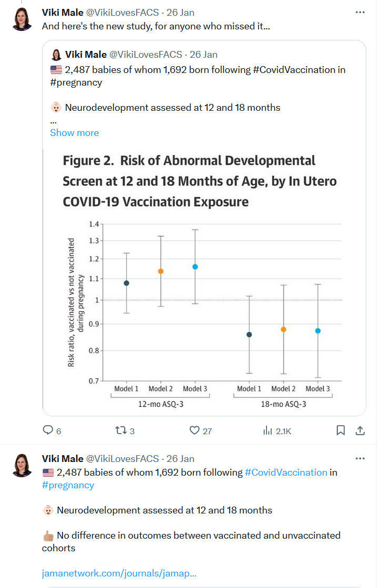The image size is (380, 588).
Task: Click Viki Male's avatar on first tweet
Action: tap(22, 19)
